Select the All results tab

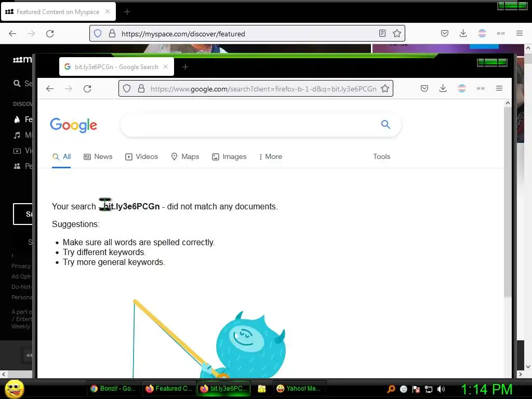click(x=61, y=157)
